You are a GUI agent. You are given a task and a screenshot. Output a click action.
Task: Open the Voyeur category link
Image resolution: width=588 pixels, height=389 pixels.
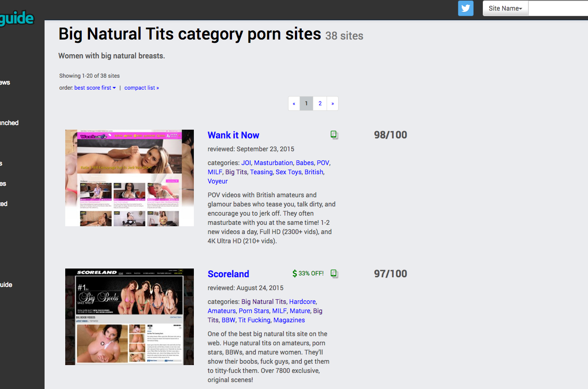tap(218, 181)
